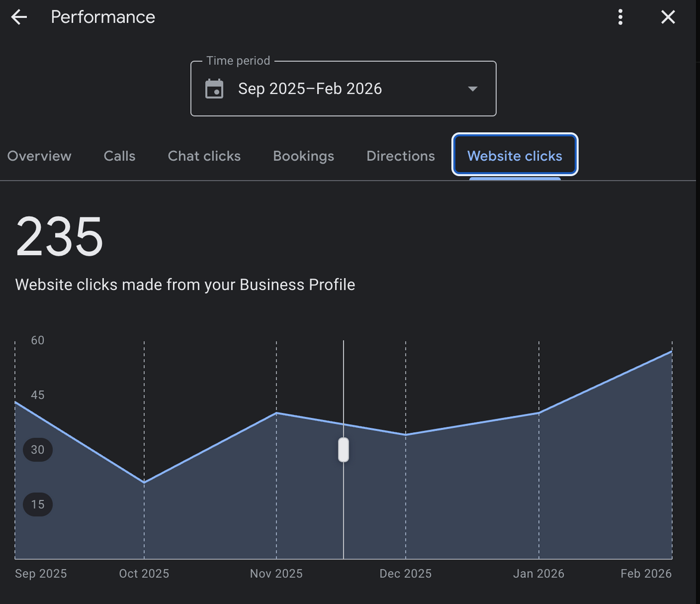This screenshot has height=604, width=700.
Task: Select the Website clicks tab
Action: pyautogui.click(x=515, y=156)
